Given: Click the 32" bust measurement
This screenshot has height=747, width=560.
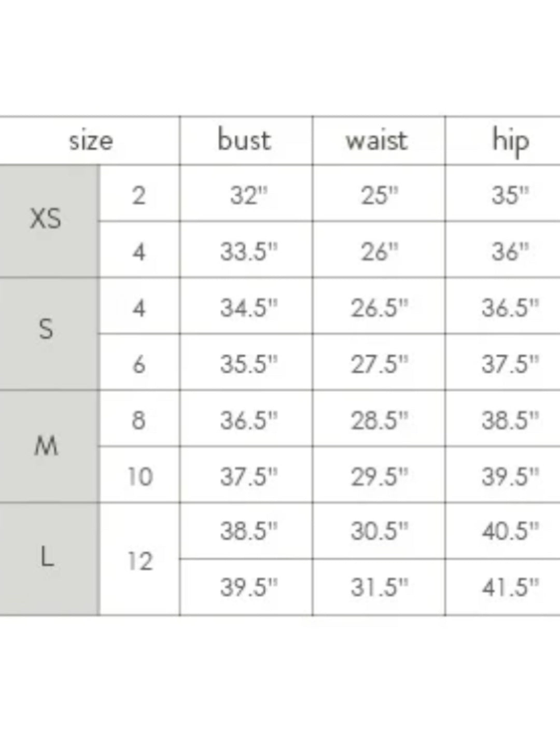Looking at the screenshot, I should pos(248,196).
